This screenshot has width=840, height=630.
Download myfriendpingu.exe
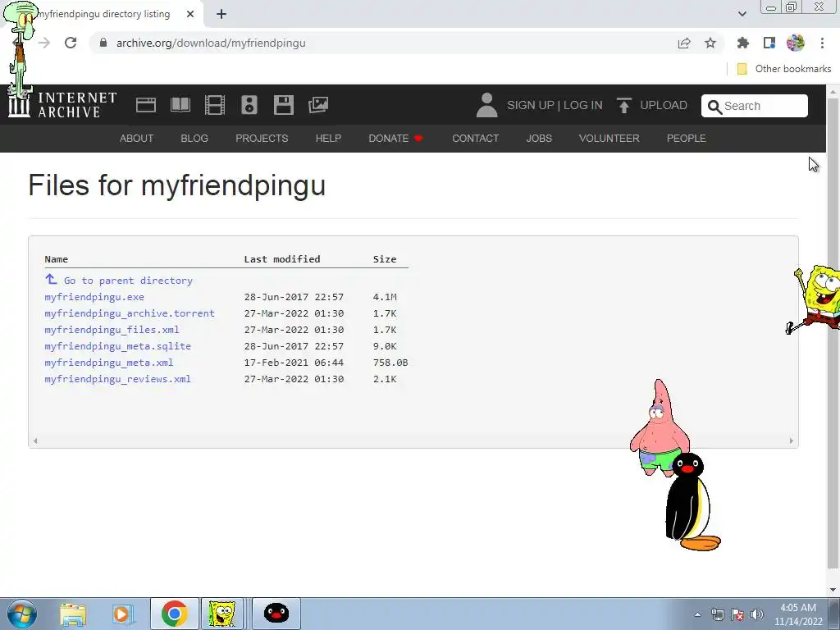coord(94,297)
